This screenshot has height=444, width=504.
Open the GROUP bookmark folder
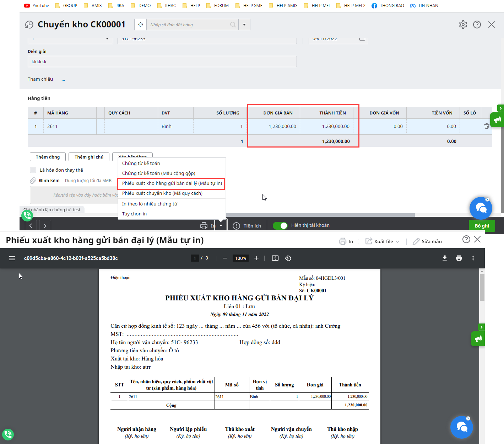pyautogui.click(x=66, y=6)
